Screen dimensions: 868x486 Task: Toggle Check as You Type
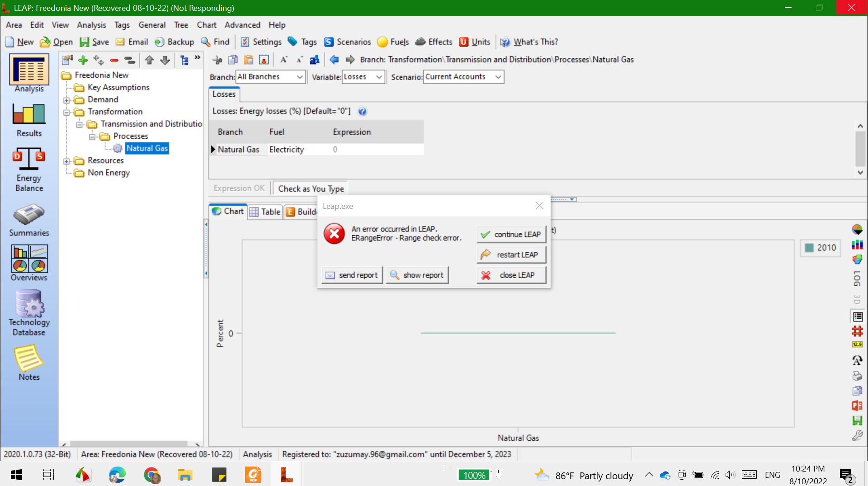pos(311,189)
